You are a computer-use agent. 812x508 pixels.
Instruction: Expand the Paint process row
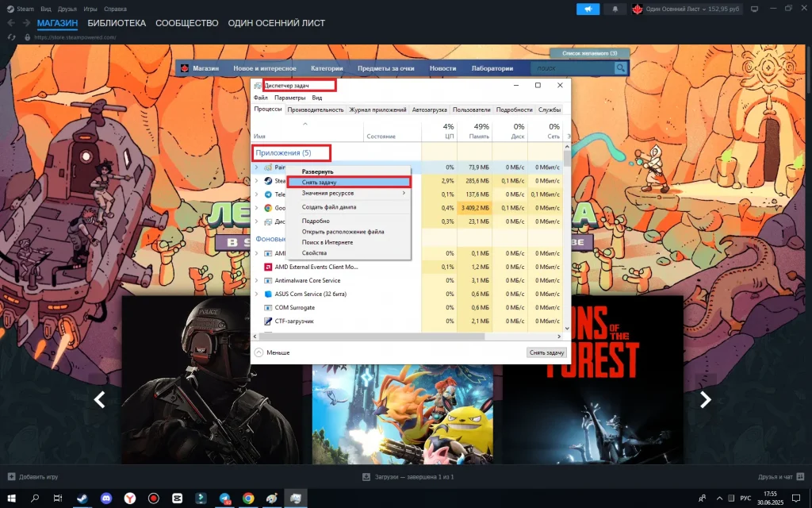[256, 167]
